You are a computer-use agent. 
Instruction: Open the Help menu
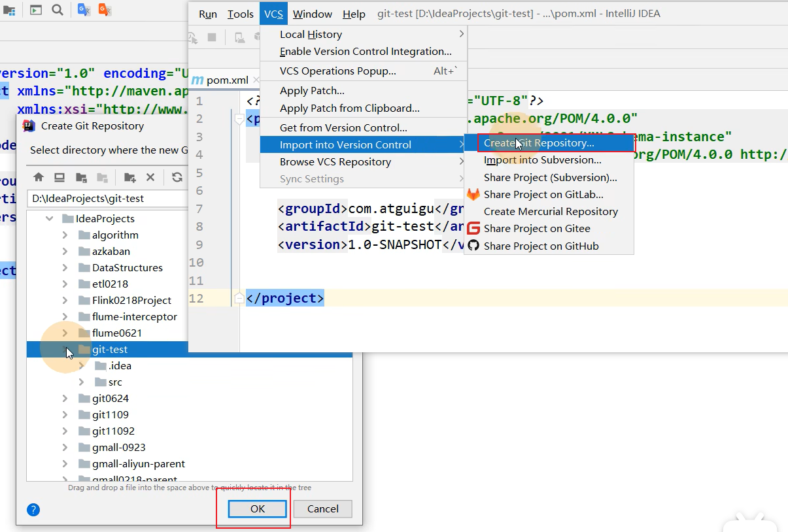click(354, 14)
